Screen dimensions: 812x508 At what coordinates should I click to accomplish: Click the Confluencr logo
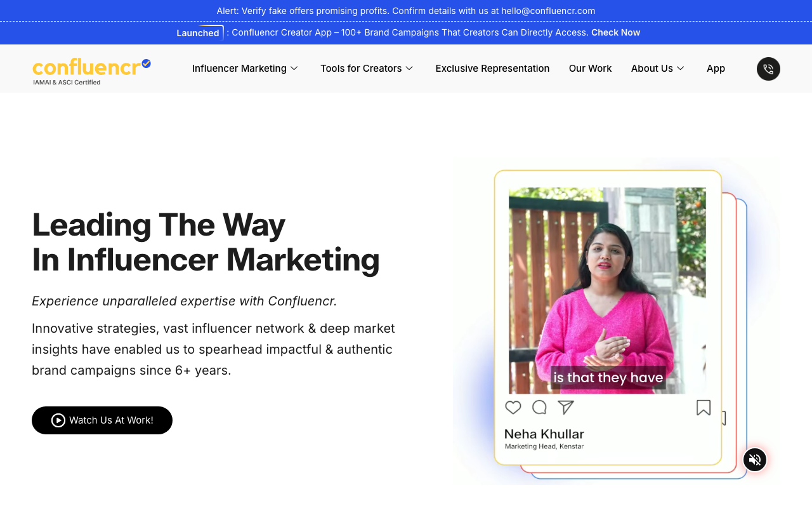pos(91,71)
